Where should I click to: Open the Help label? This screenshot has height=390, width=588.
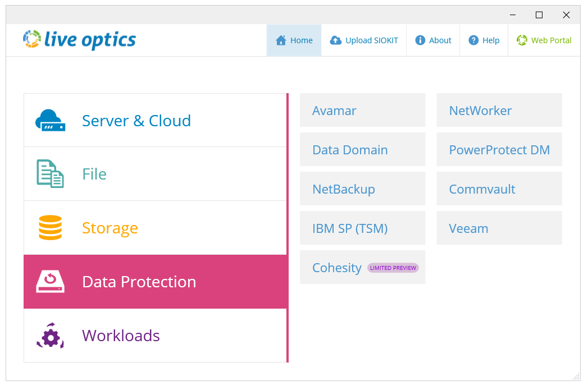pos(491,40)
